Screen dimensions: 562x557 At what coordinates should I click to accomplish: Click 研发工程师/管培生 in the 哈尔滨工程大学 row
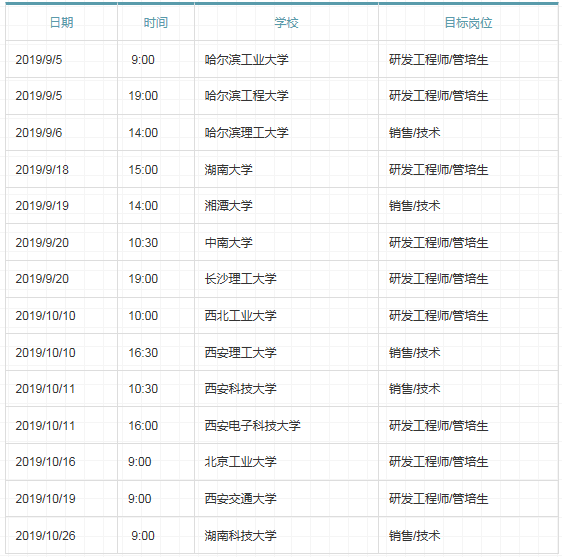pyautogui.click(x=439, y=96)
